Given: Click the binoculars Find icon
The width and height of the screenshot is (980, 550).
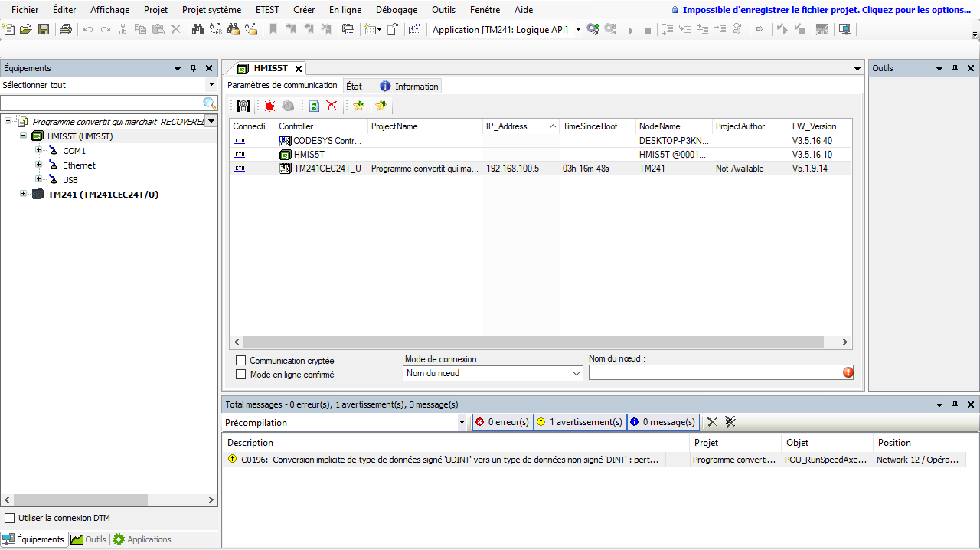Looking at the screenshot, I should 198,29.
